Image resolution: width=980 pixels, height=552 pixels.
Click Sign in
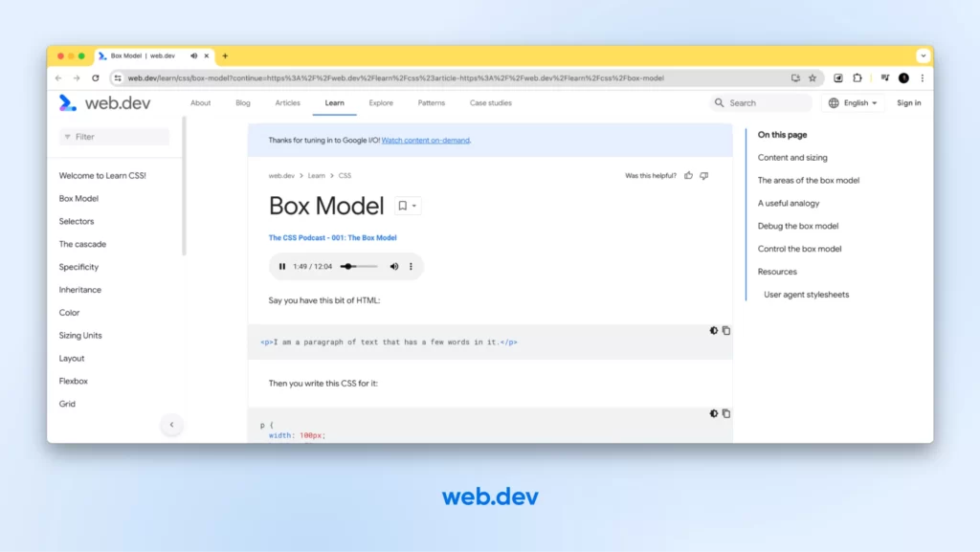pyautogui.click(x=909, y=103)
